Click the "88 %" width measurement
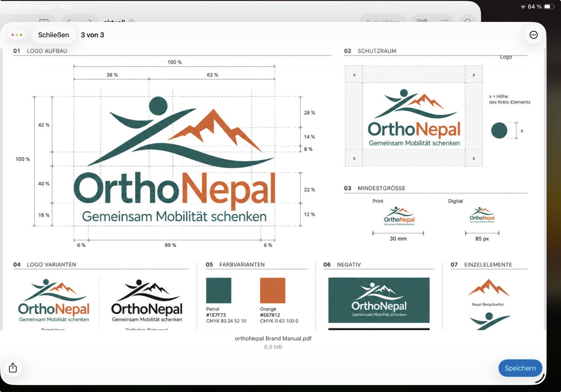This screenshot has height=392, width=561. coord(170,245)
